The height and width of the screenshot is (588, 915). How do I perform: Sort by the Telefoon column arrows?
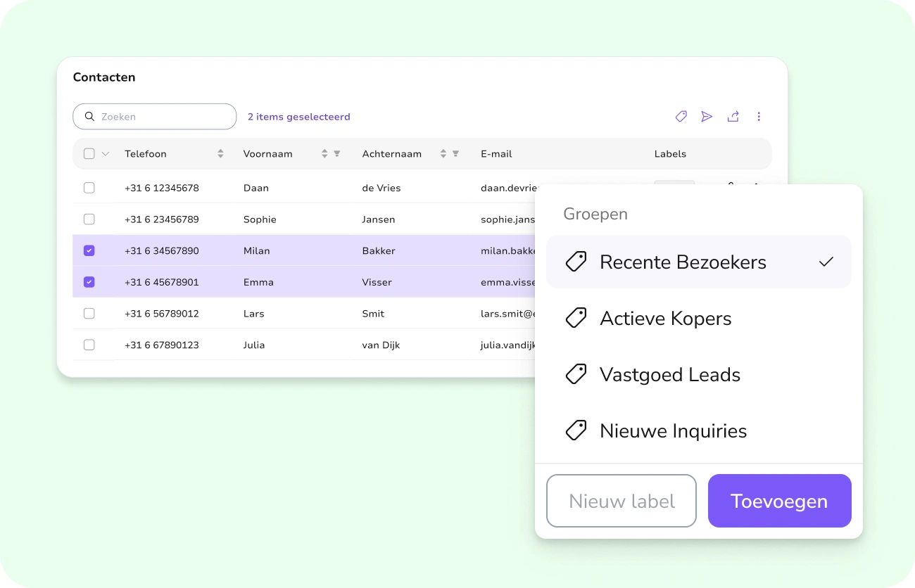coord(220,153)
